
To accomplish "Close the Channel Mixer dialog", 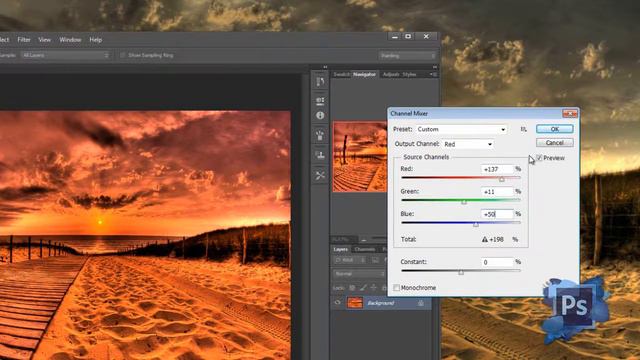I will click(569, 113).
